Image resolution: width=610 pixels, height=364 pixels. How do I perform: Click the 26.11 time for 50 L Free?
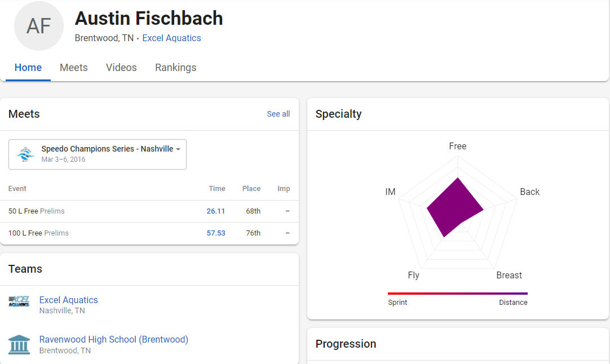(x=216, y=211)
